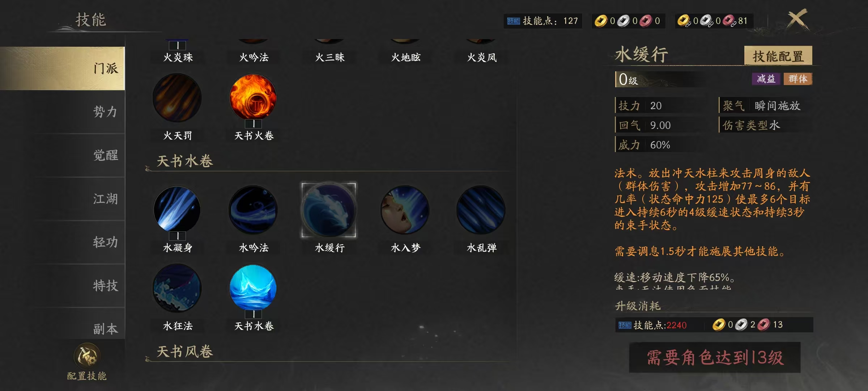Select the 火天罚 skill icon
Viewport: 868px width, 391px height.
point(177,98)
